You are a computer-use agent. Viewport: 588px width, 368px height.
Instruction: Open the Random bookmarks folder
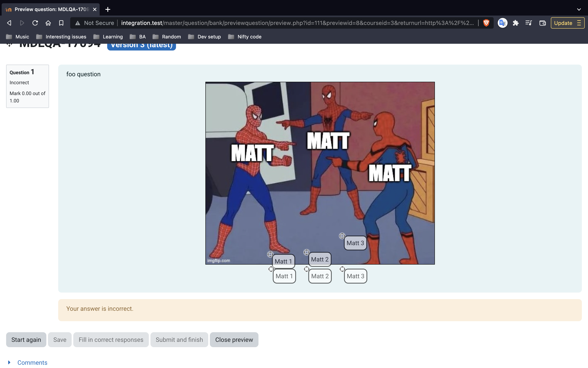coord(167,37)
